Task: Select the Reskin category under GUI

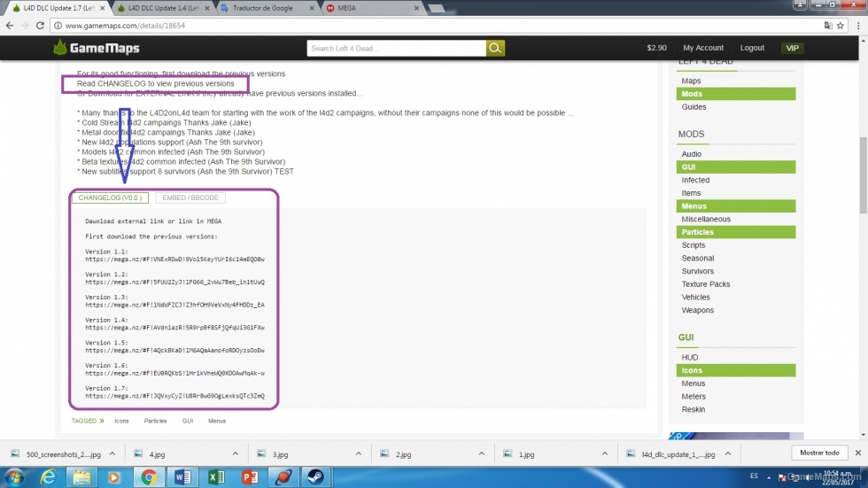Action: click(693, 409)
